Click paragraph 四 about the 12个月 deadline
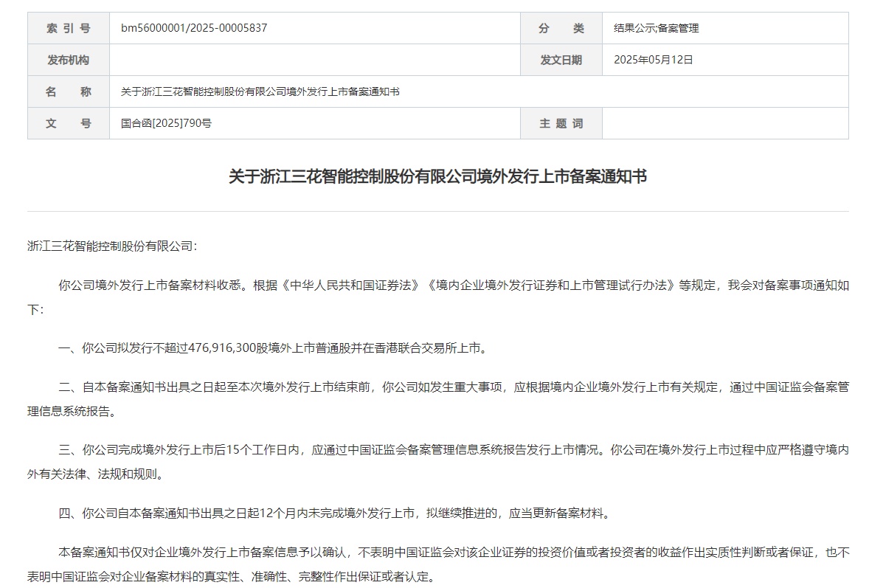869x588 pixels. [x=335, y=513]
